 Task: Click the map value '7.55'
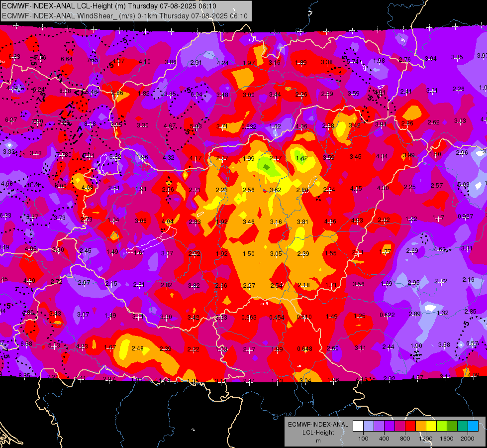pos(93,60)
